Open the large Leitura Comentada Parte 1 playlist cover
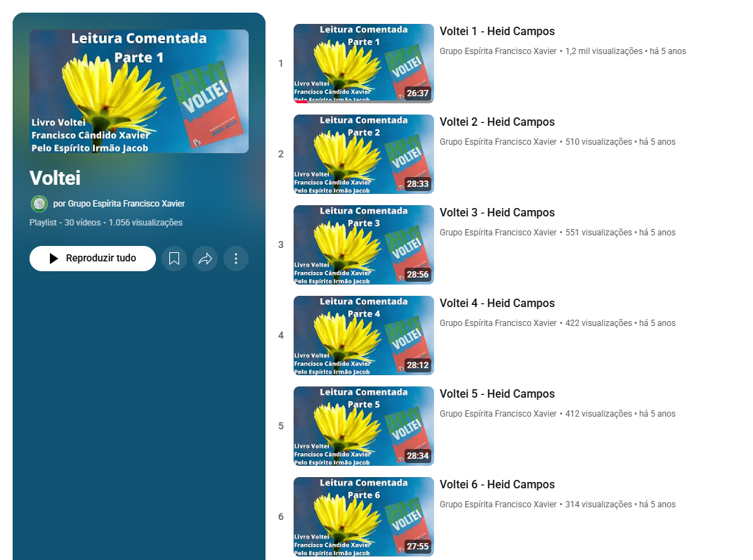Screen dimensions: 753x560 coord(139,91)
